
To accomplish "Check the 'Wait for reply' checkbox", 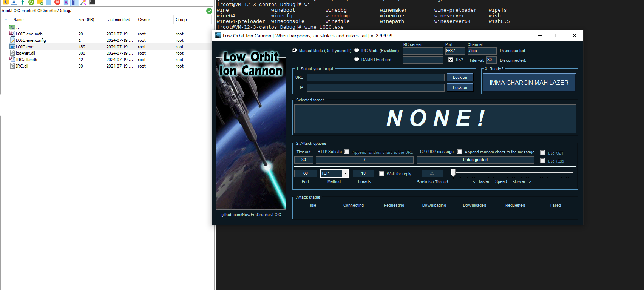I will (381, 174).
